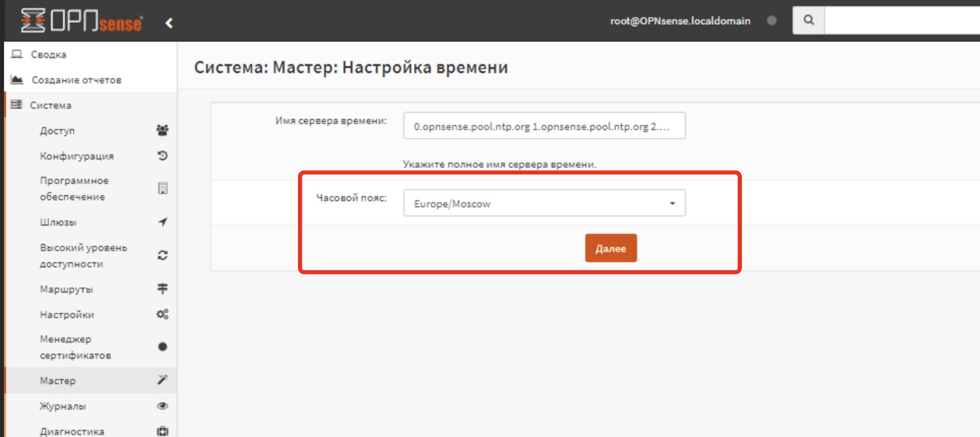Focus the time server name field
The width and height of the screenshot is (980, 437).
tap(544, 126)
